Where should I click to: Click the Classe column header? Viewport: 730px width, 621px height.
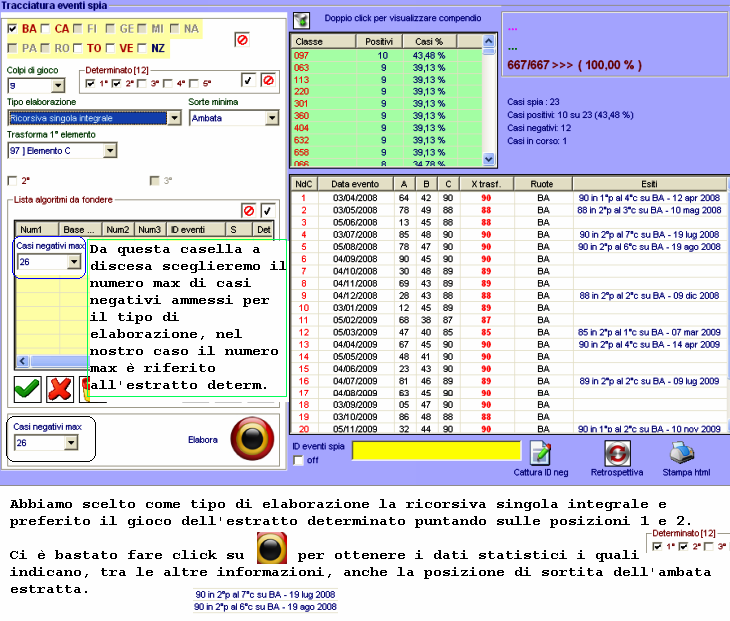click(324, 41)
